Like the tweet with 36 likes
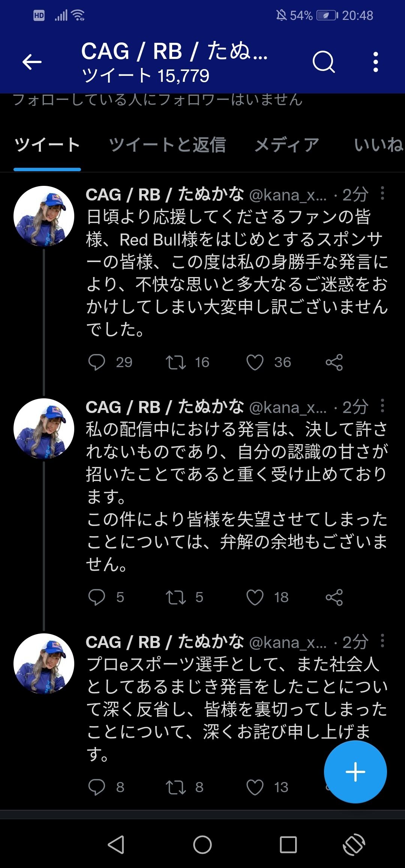The height and width of the screenshot is (868, 405). click(x=255, y=362)
